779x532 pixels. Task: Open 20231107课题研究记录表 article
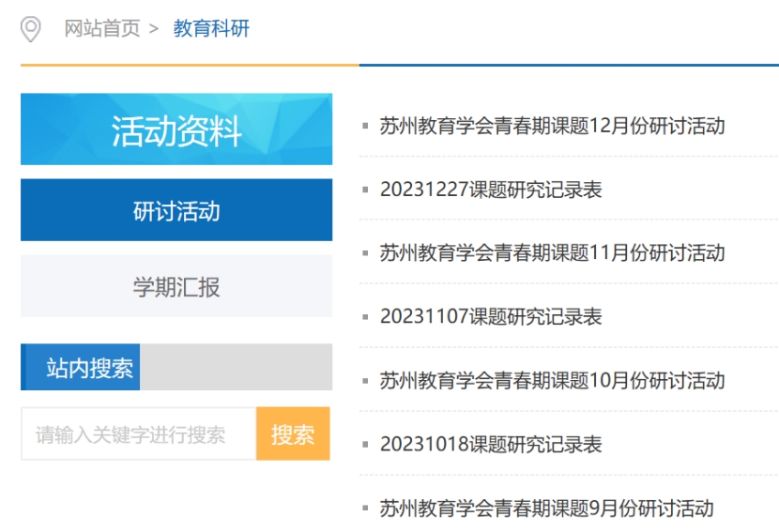(491, 316)
